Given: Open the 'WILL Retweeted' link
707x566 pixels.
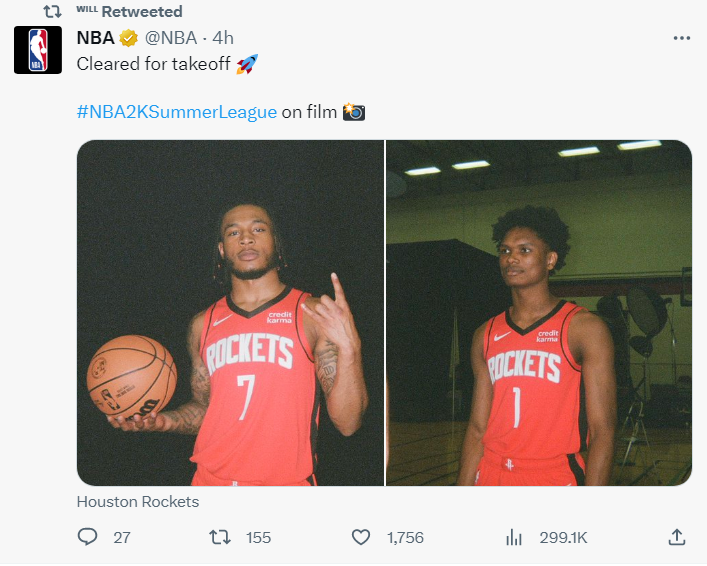Looking at the screenshot, I should point(129,12).
